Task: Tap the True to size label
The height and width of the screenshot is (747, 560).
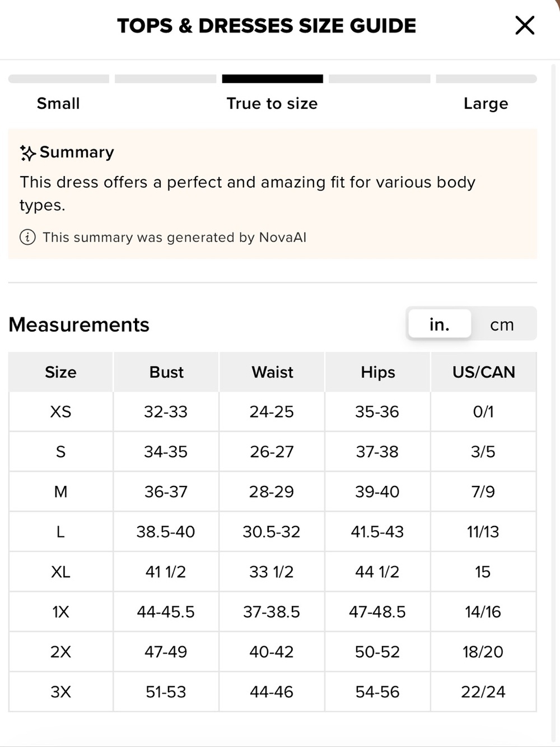Action: (x=272, y=104)
